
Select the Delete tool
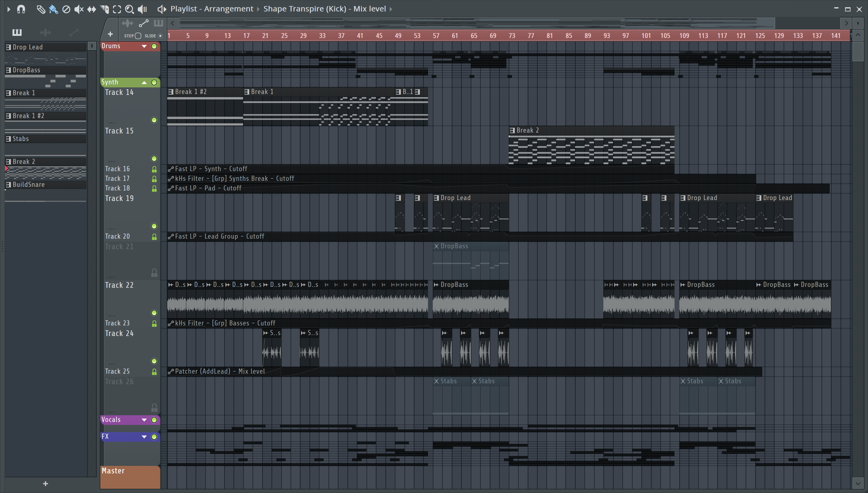pos(66,9)
